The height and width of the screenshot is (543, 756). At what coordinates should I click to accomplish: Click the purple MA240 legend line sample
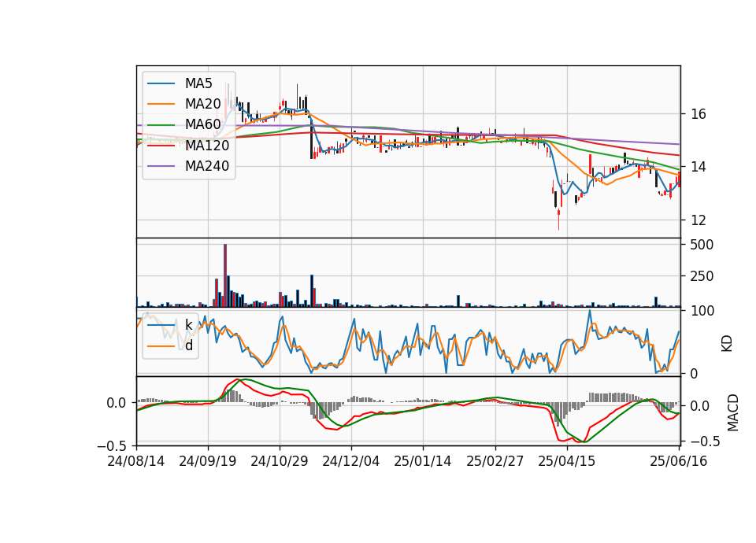161,167
